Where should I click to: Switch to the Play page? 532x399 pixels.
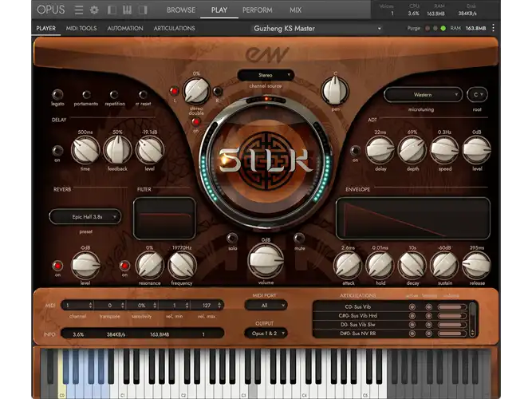pos(219,10)
